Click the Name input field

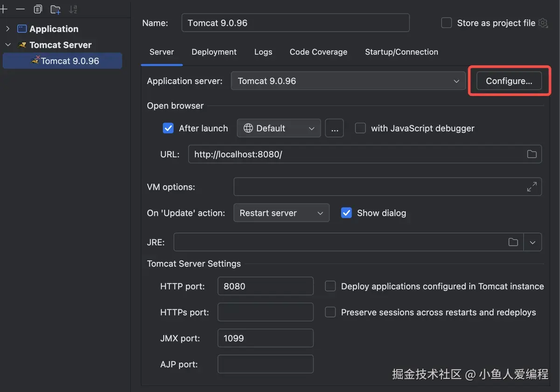[295, 23]
